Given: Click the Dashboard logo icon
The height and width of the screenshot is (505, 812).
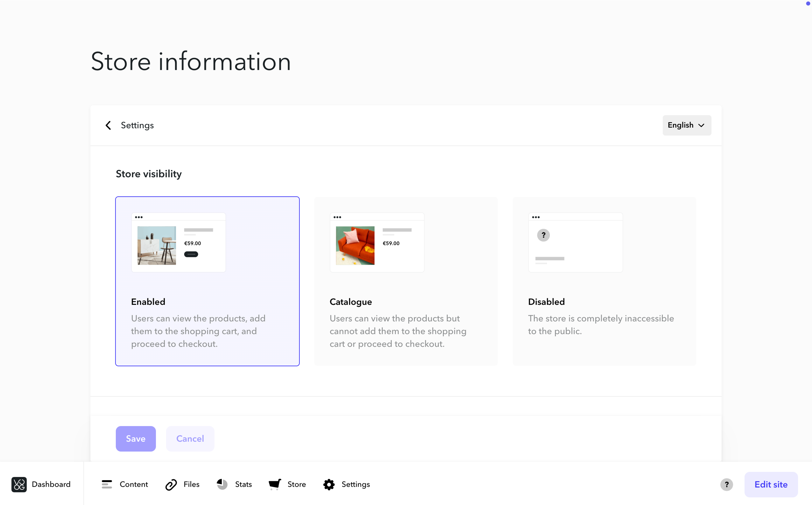Looking at the screenshot, I should (19, 484).
